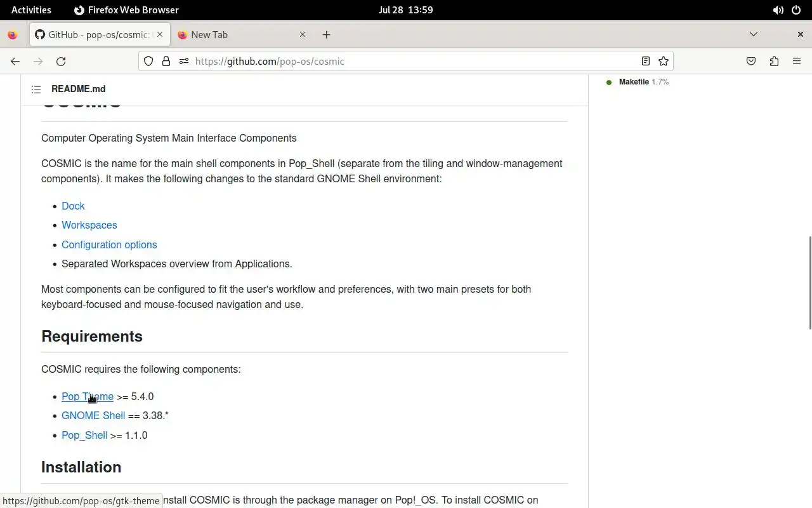Click the text 'Separated Workspaces overview from Applications.'
The width and height of the screenshot is (812, 508).
(x=177, y=264)
